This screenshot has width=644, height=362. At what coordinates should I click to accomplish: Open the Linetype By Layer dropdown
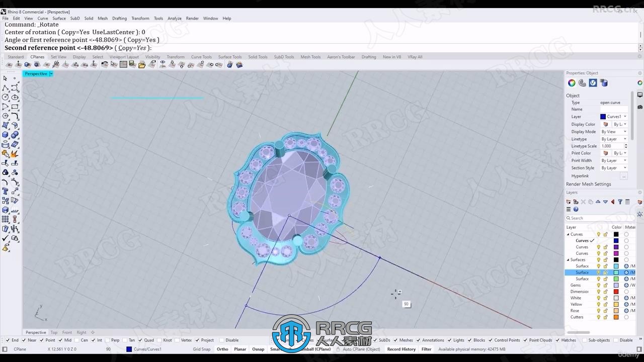pyautogui.click(x=613, y=139)
